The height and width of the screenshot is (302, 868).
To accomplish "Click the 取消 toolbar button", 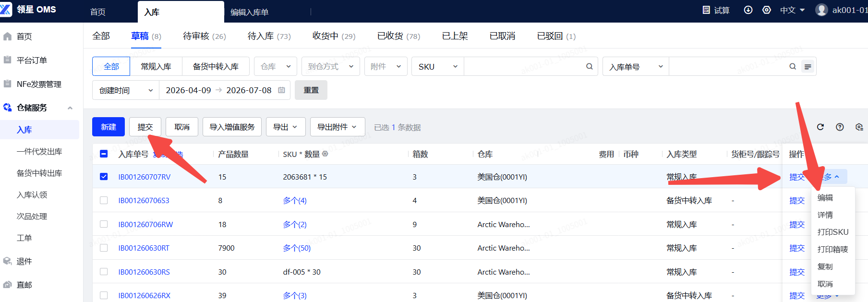I will coord(182,127).
